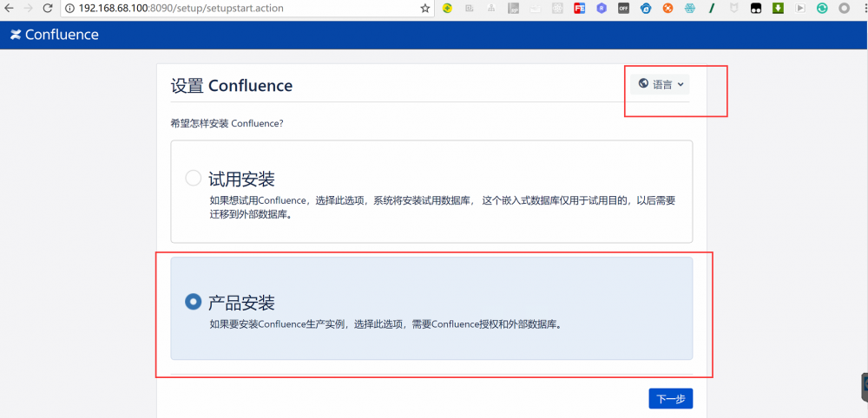The height and width of the screenshot is (418, 868).
Task: Click the green slash extension icon
Action: (x=712, y=9)
